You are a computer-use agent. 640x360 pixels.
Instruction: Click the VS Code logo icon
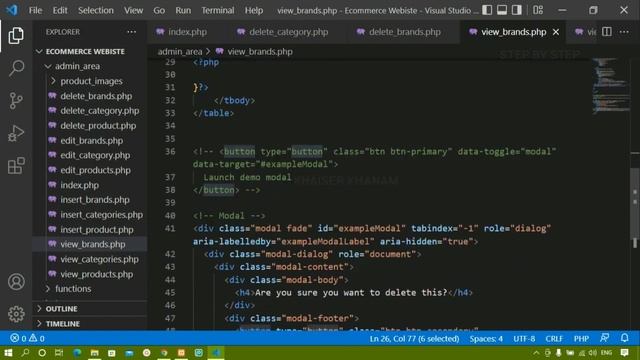(x=12, y=10)
